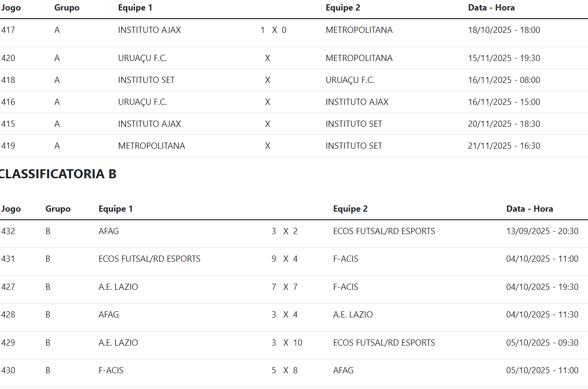Click the Data - Hora header above game 432

[529, 209]
